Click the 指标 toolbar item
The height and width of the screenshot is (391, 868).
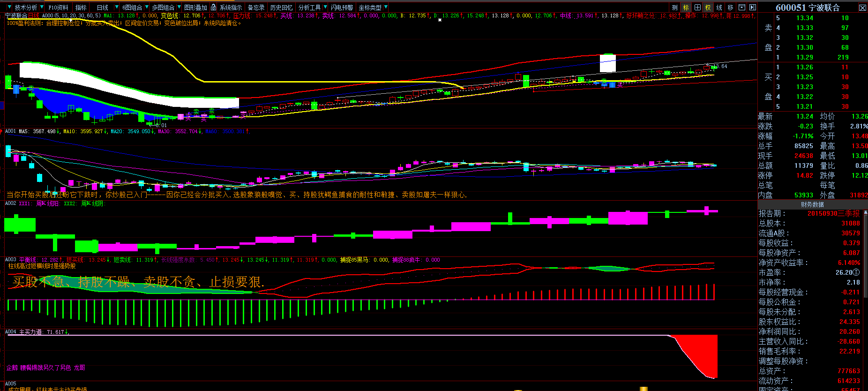point(81,7)
